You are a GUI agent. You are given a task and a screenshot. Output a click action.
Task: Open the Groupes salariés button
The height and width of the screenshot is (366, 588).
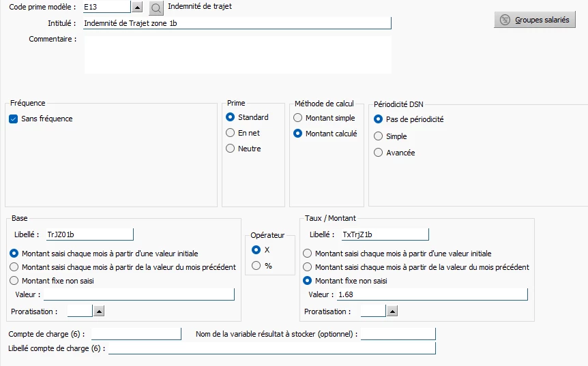click(x=535, y=20)
